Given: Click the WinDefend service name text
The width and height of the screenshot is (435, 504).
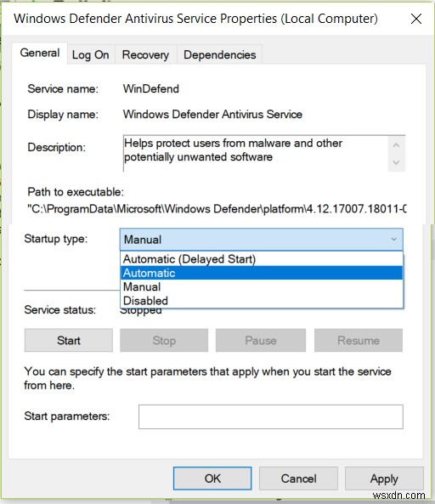Looking at the screenshot, I should point(151,88).
